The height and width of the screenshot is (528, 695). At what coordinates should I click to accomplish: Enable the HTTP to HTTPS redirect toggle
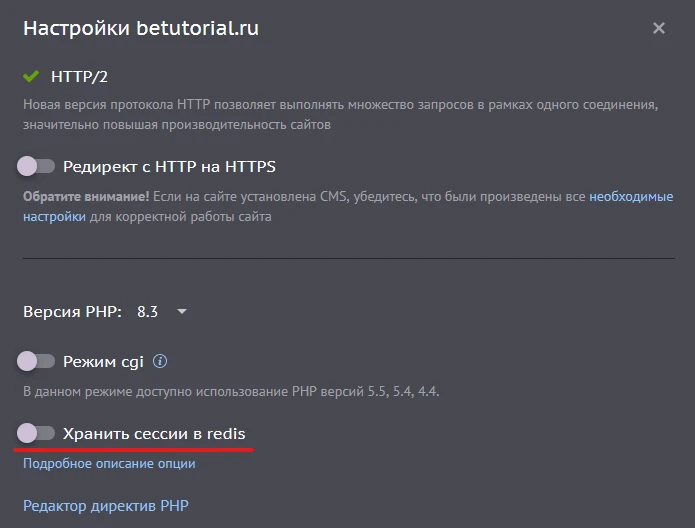click(36, 166)
